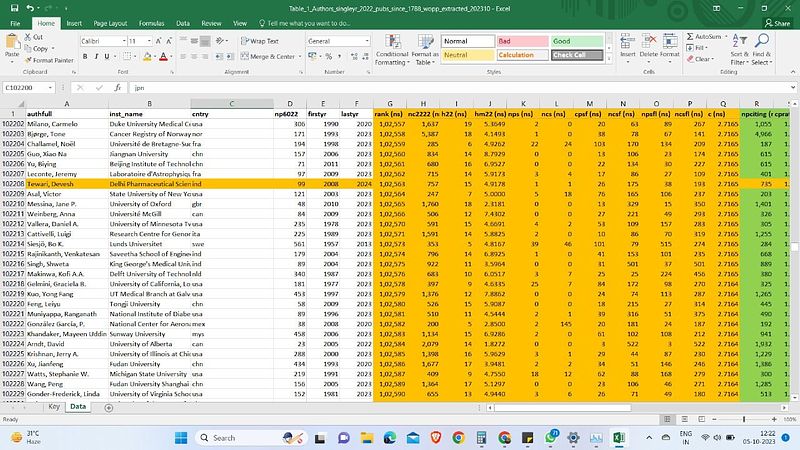Open the Fill dropdown
This screenshot has width=800, height=450.
point(698,48)
